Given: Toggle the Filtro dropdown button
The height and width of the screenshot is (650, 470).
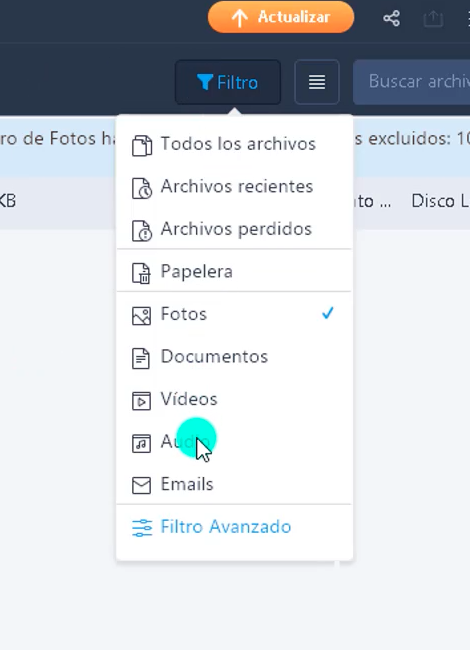Looking at the screenshot, I should (228, 82).
